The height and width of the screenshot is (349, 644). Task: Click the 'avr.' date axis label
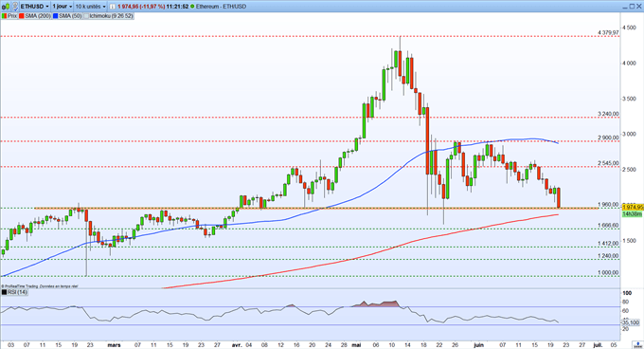click(x=237, y=345)
